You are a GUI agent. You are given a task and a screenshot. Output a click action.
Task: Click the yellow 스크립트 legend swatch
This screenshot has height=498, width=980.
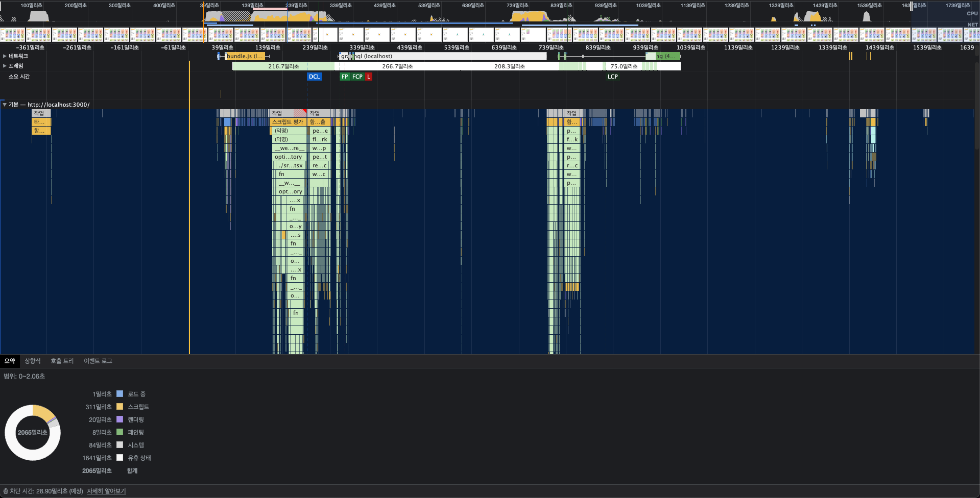(x=120, y=407)
